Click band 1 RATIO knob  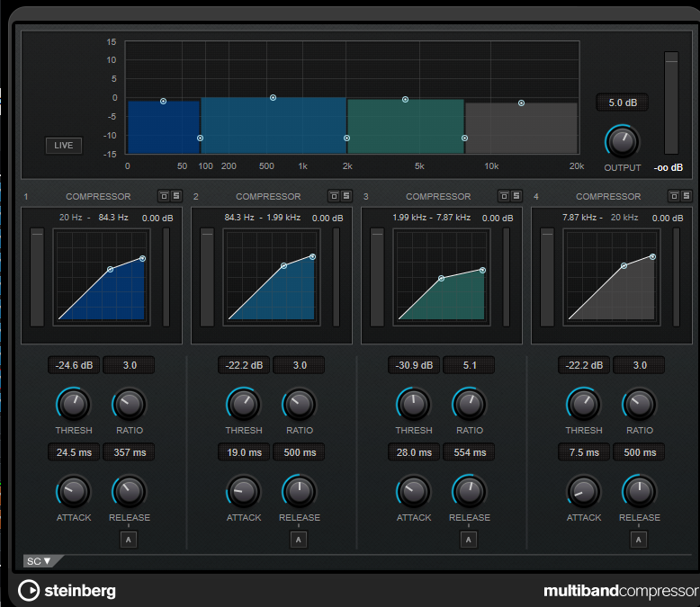(130, 405)
